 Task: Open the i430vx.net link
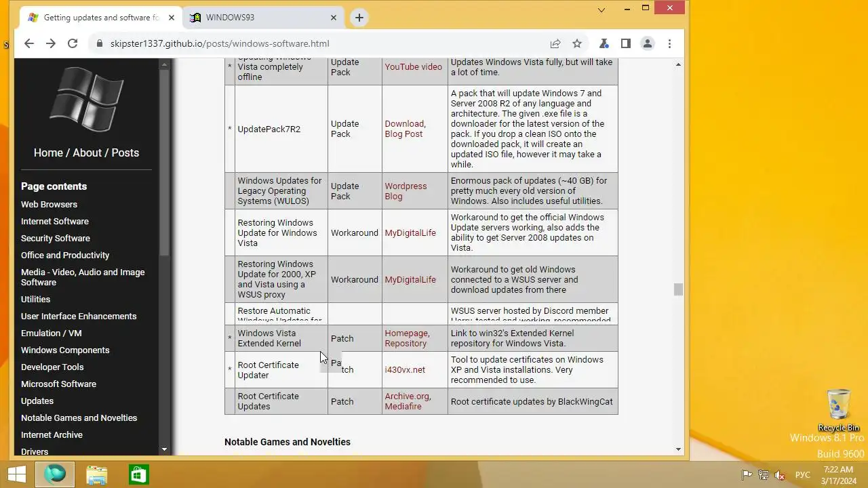click(x=405, y=369)
